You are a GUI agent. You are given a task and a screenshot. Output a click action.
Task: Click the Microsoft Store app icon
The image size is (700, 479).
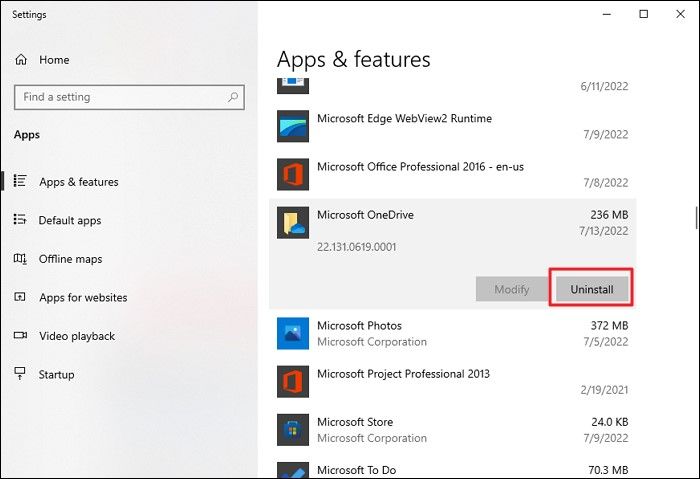pyautogui.click(x=293, y=430)
